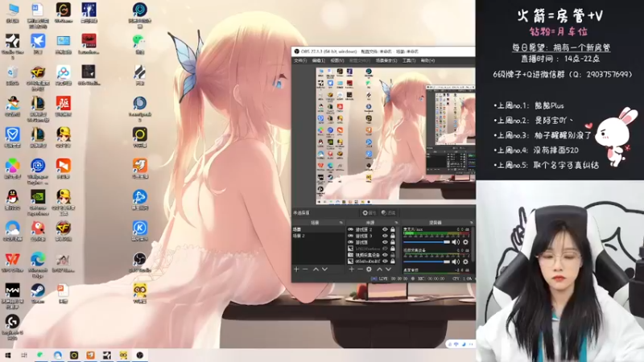Launch Microsoft Edge from the desktop
Image resolution: width=644 pixels, height=362 pixels.
[38, 263]
